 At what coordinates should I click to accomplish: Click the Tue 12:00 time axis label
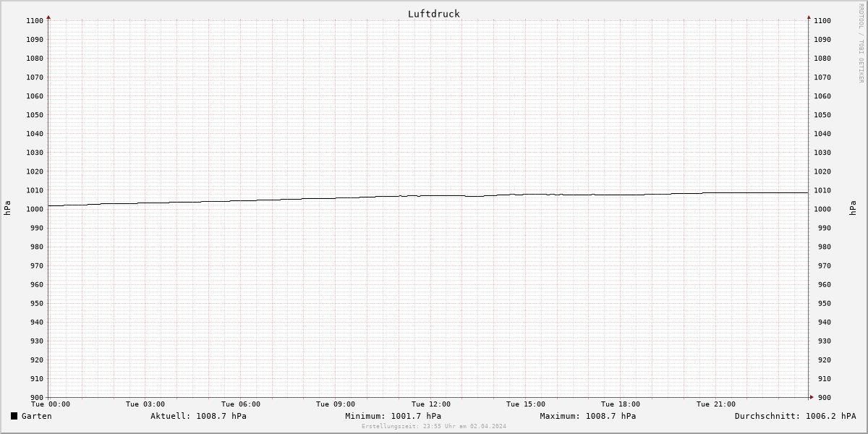pyautogui.click(x=431, y=404)
